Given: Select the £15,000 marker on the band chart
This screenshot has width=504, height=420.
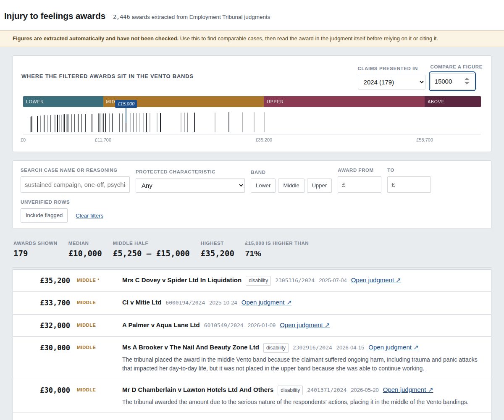Looking at the screenshot, I should point(126,104).
